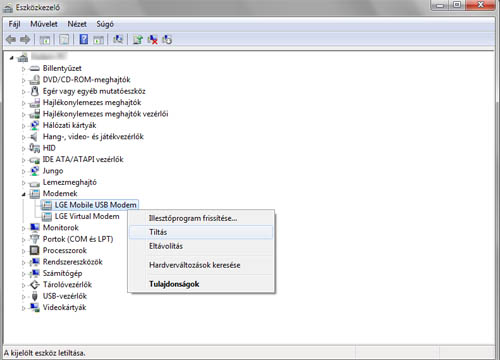This screenshot has width=500, height=360.
Task: Open the Művelet menu
Action: pos(44,24)
